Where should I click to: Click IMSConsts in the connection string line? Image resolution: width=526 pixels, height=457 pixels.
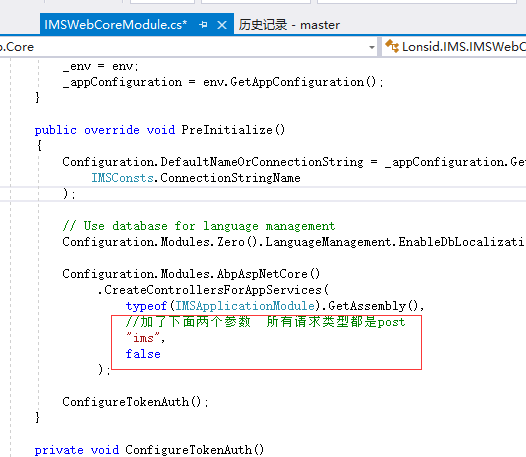(122, 178)
